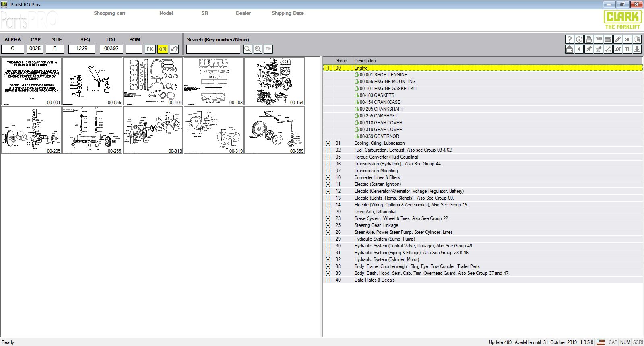The height and width of the screenshot is (346, 644).
Task: Click the advanced search (A magnifier) icon
Action: pyautogui.click(x=258, y=49)
